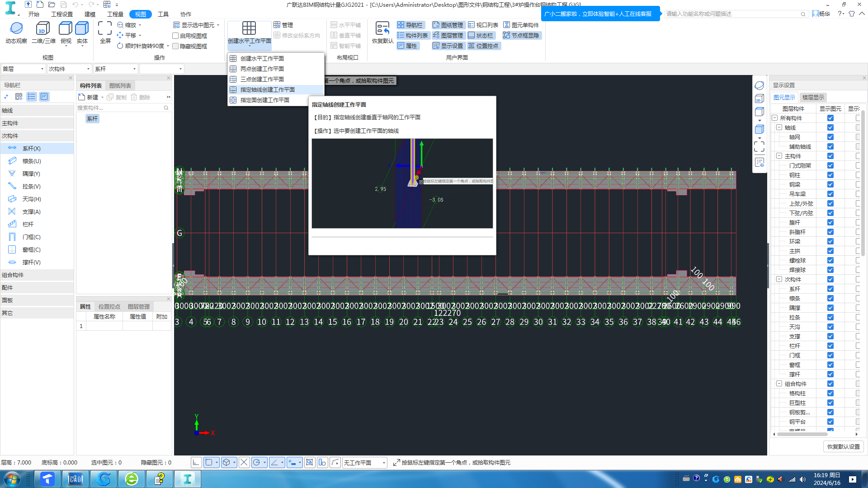The width and height of the screenshot is (868, 488).
Task: Toggle the 隐藏视图框 checkbox
Action: (175, 46)
